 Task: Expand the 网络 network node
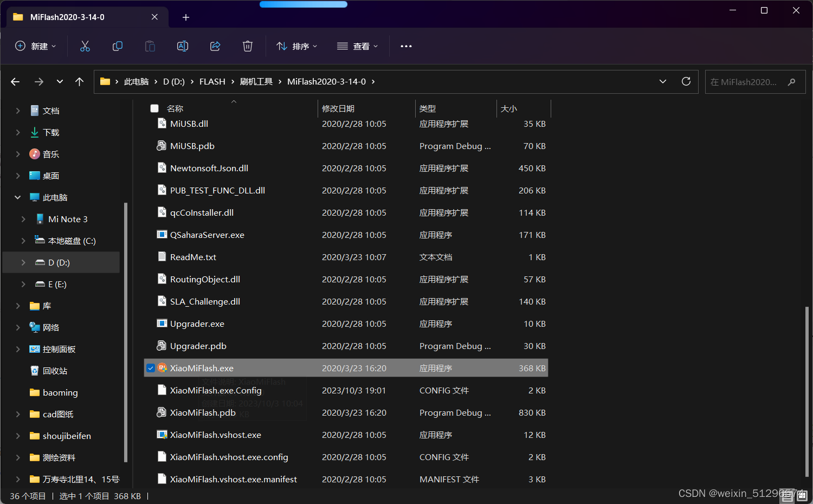tap(17, 327)
